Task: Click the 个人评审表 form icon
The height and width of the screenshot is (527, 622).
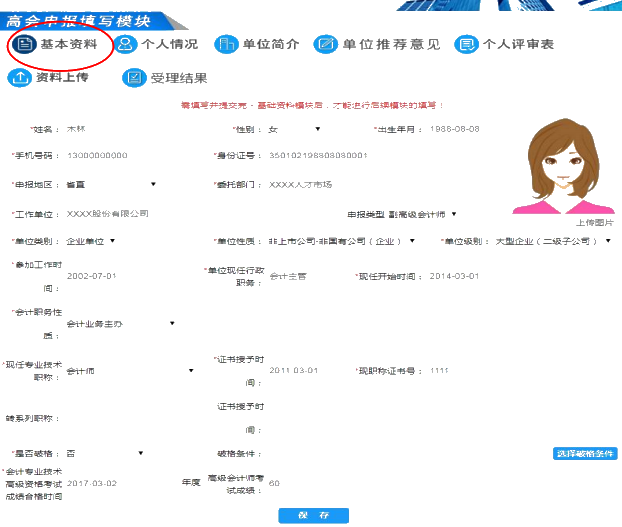Action: tap(466, 44)
